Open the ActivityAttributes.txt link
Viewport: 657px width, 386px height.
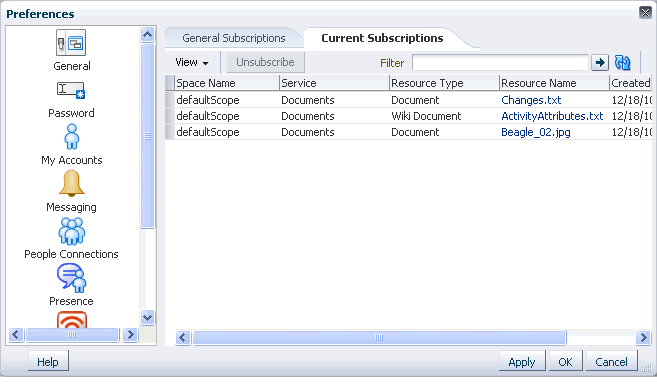552,116
